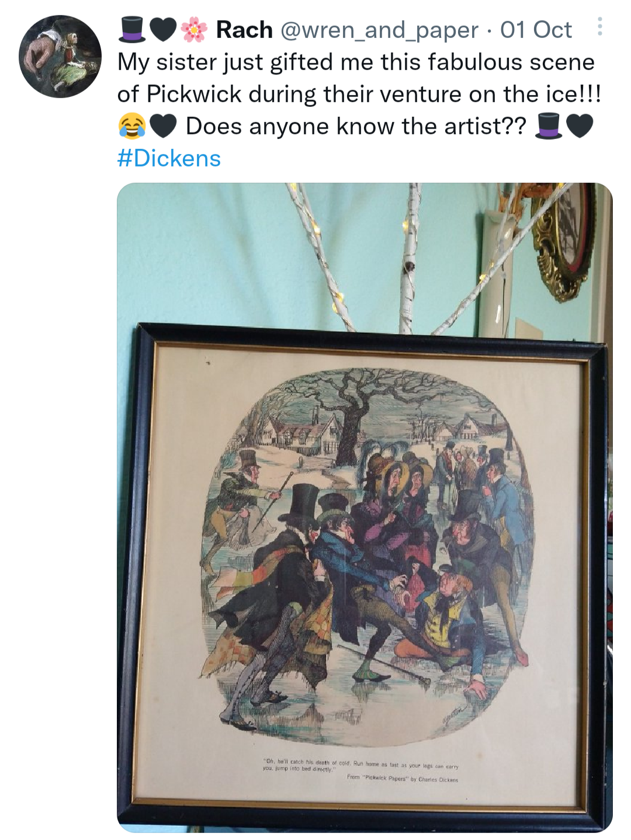Open the tweet's 01 Oct timestamp
The image size is (631, 840).
(536, 30)
